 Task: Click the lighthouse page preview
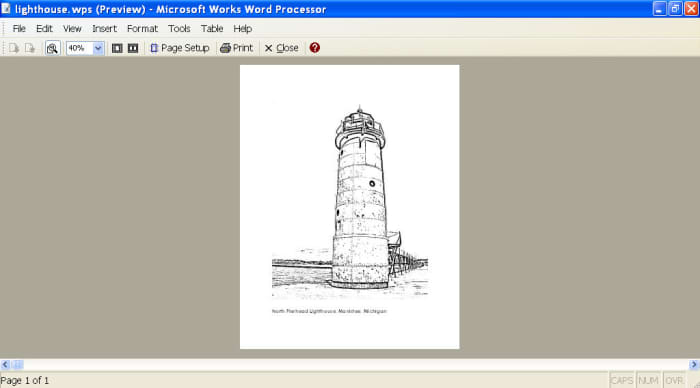click(350, 207)
